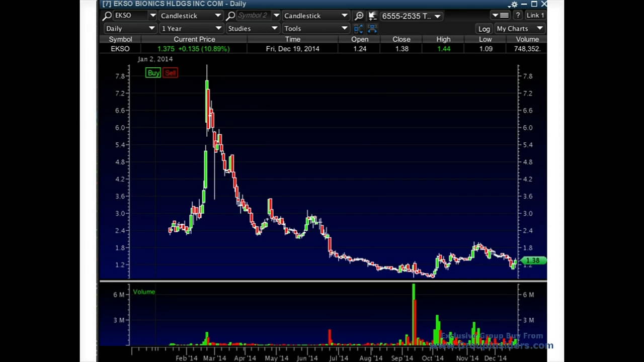Open the Studies dropdown

[x=253, y=29]
